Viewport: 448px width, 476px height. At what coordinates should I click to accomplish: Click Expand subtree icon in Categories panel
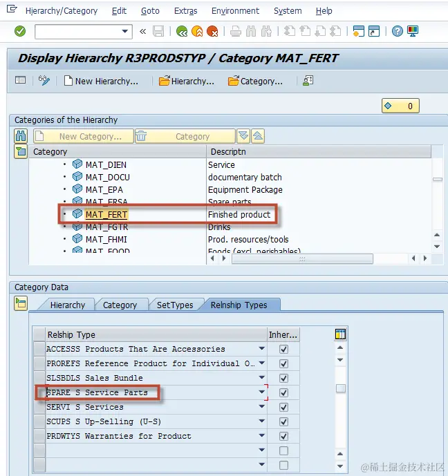(x=243, y=135)
